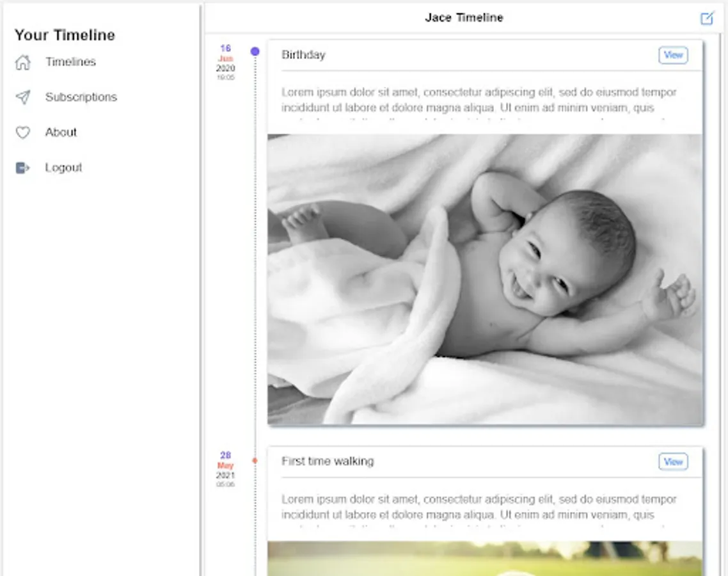Go to Subscriptions in the sidebar
Screen dimensions: 728x576
(x=81, y=97)
